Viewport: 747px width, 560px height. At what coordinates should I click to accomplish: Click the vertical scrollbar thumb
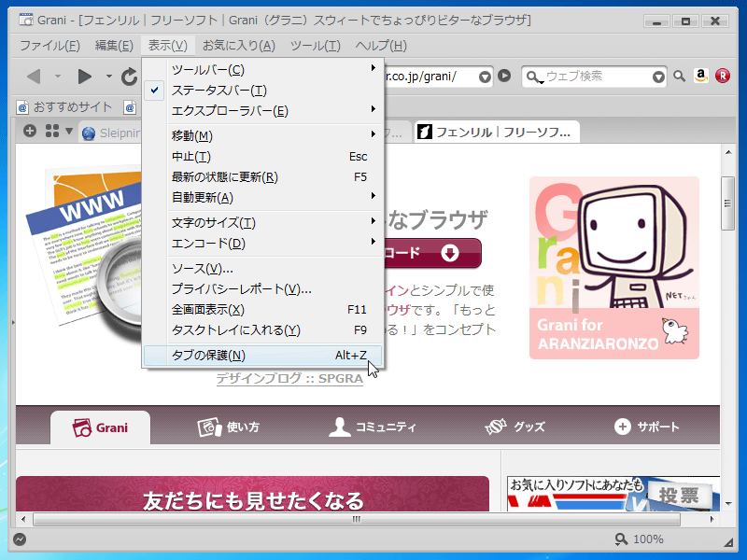(x=727, y=203)
